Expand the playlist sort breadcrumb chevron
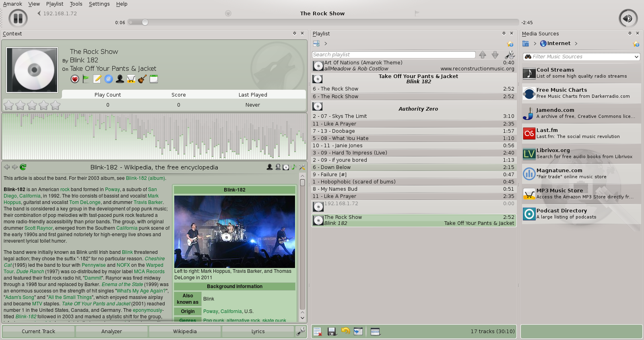 [x=326, y=43]
